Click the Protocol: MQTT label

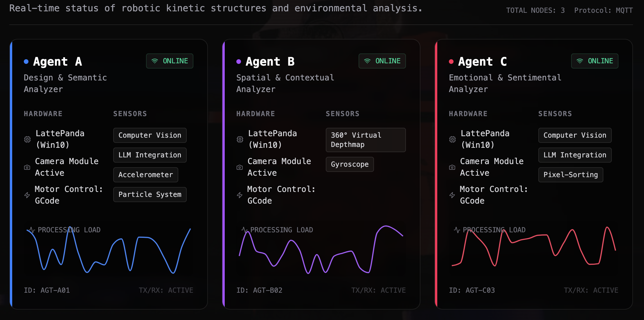[x=603, y=10]
